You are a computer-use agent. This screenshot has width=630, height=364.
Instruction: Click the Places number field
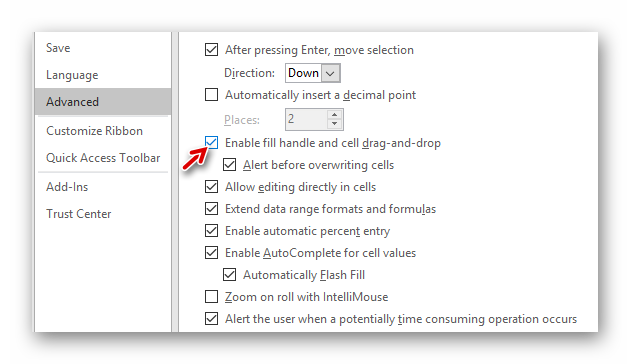click(x=306, y=119)
